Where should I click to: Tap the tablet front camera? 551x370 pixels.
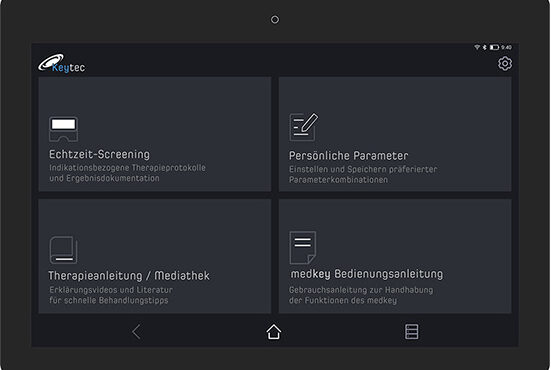[x=275, y=20]
